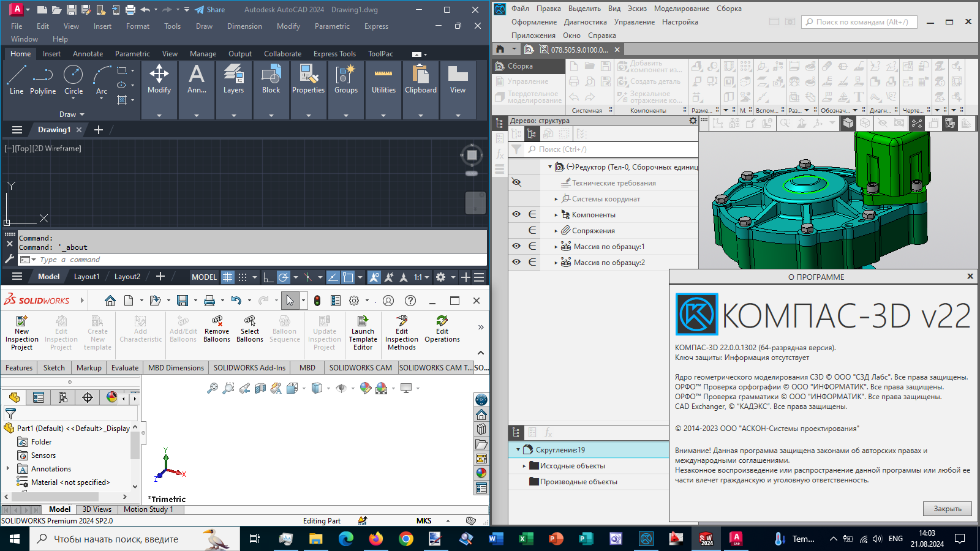Open SolidWorks in the Windows taskbar
980x551 pixels.
pyautogui.click(x=706, y=539)
